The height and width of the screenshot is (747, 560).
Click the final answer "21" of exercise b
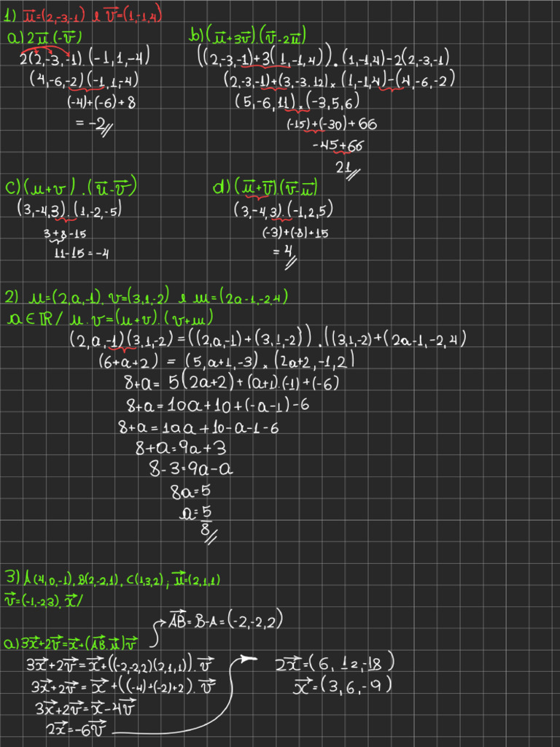click(348, 169)
